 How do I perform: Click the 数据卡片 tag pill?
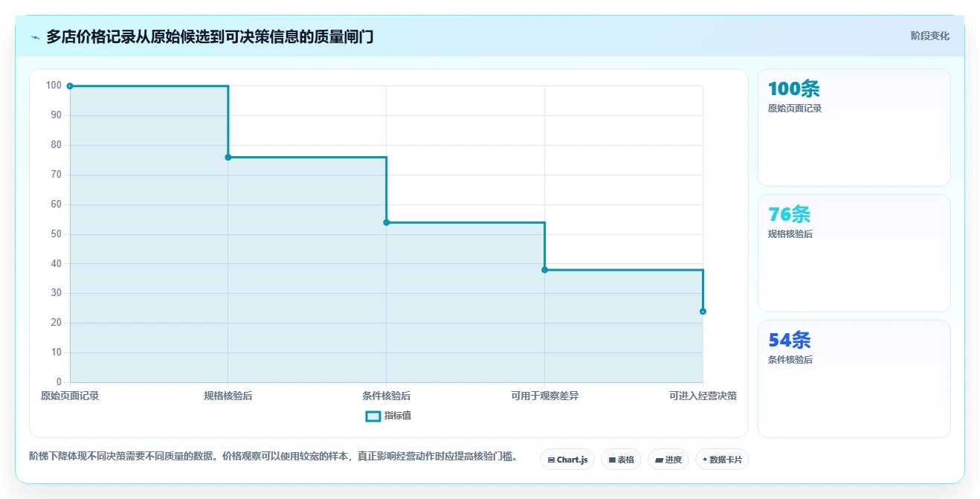click(722, 460)
